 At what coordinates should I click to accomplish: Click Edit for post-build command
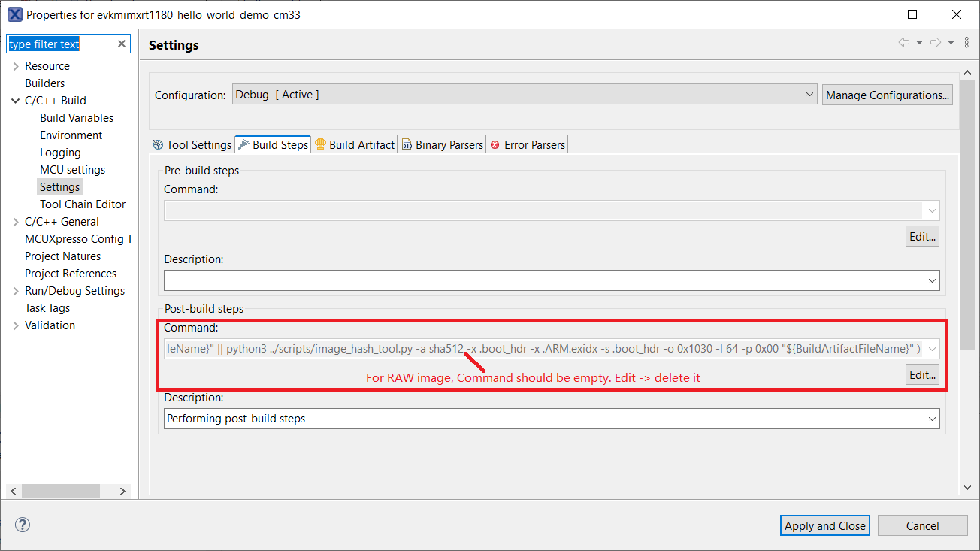pyautogui.click(x=922, y=374)
